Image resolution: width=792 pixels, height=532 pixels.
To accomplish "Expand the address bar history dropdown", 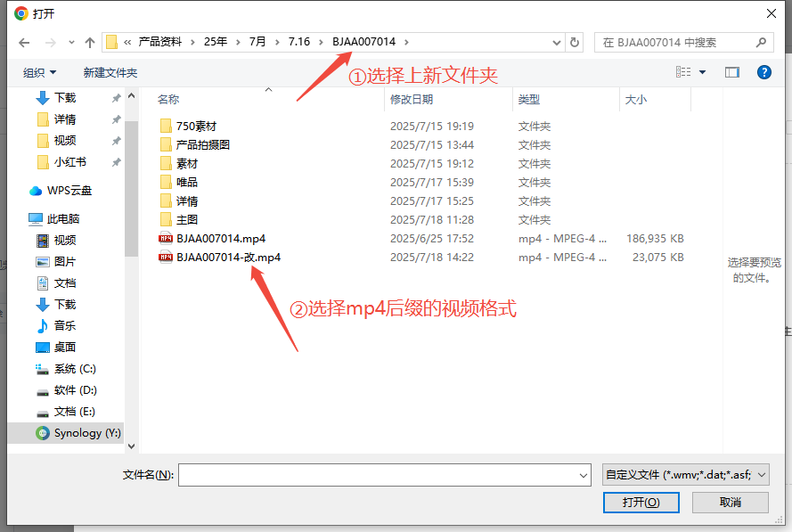I will coord(557,42).
